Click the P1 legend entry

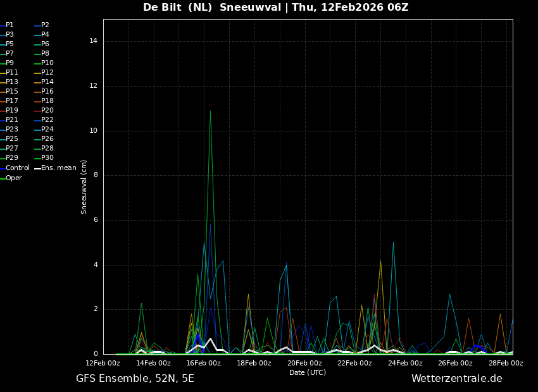coord(9,25)
